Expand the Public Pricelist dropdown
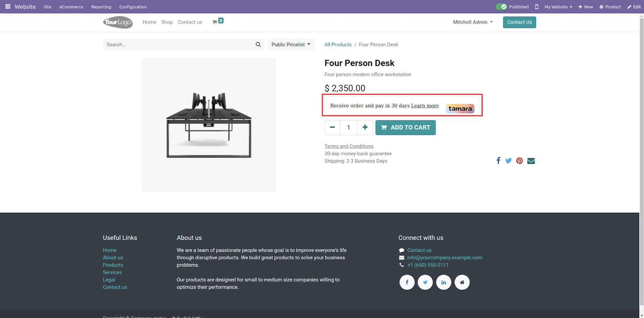 pyautogui.click(x=291, y=45)
